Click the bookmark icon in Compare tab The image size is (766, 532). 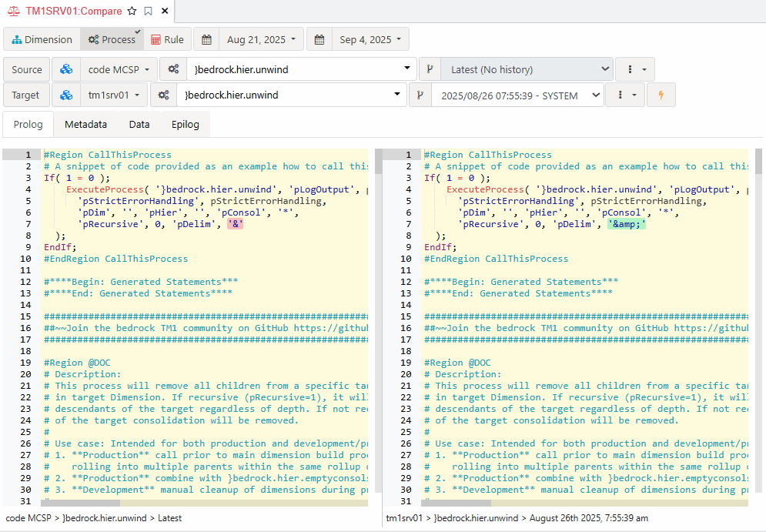click(x=148, y=12)
